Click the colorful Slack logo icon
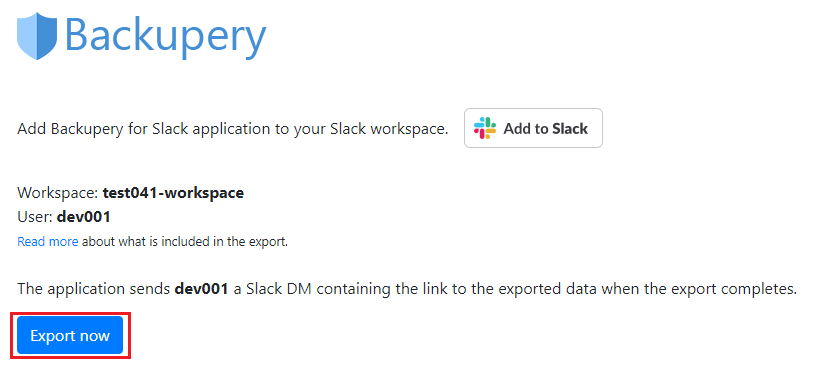The height and width of the screenshot is (367, 818). (x=485, y=128)
